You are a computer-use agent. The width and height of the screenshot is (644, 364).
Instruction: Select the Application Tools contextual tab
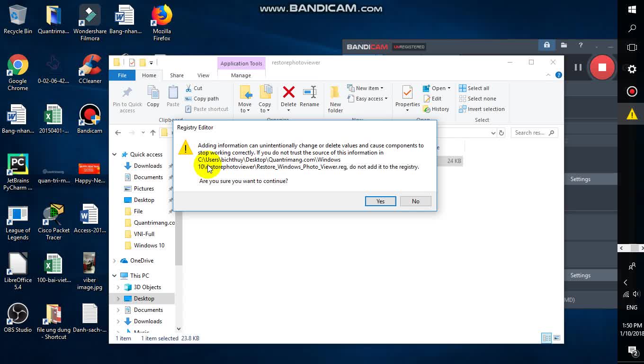point(241,64)
